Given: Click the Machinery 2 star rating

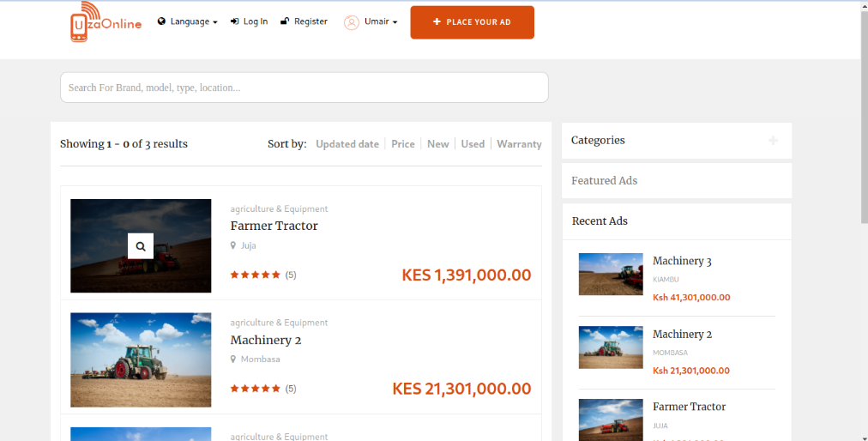Looking at the screenshot, I should (x=256, y=389).
